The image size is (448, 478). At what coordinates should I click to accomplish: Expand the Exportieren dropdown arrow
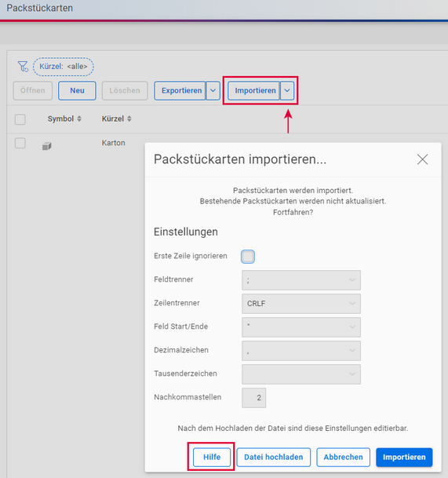pyautogui.click(x=213, y=90)
